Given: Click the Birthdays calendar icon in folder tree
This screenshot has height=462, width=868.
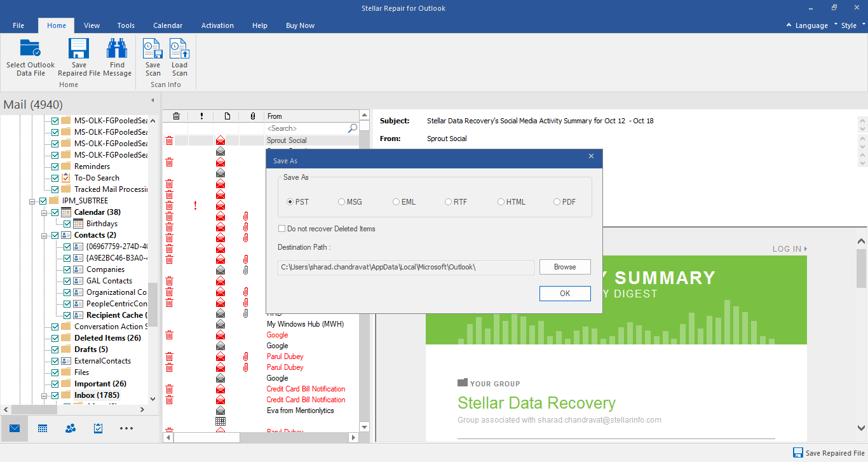Looking at the screenshot, I should click(78, 224).
